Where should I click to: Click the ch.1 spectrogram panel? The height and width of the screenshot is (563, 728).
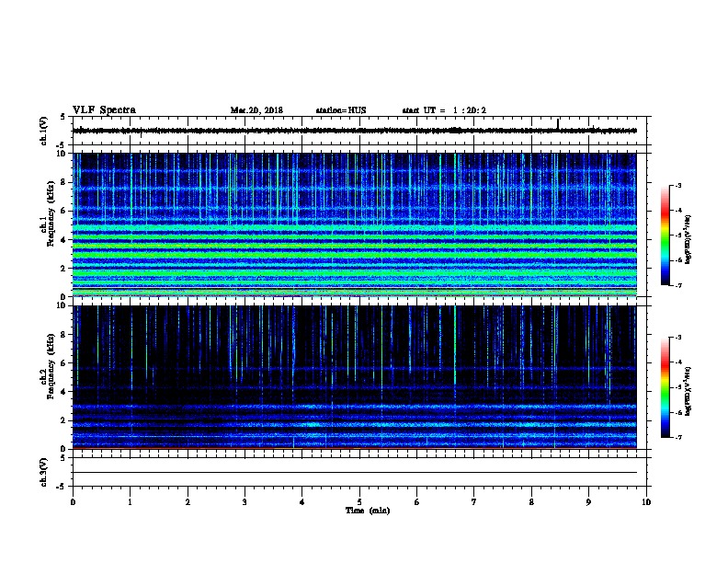tap(355, 224)
